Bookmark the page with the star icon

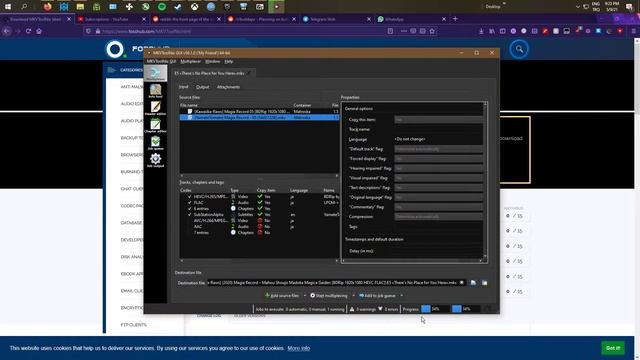(x=432, y=31)
